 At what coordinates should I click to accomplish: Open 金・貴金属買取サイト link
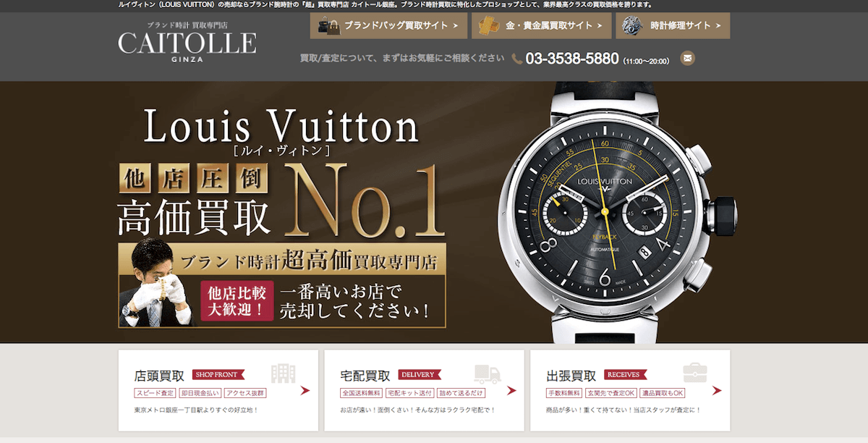(541, 26)
